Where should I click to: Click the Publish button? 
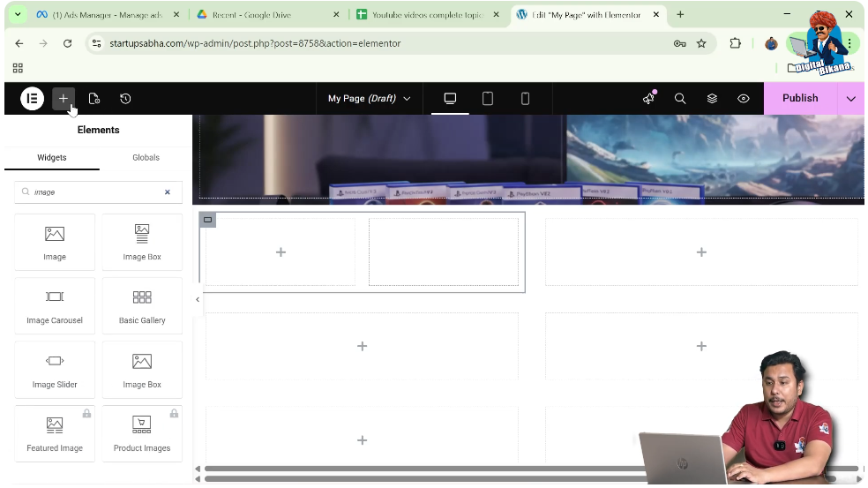[800, 98]
